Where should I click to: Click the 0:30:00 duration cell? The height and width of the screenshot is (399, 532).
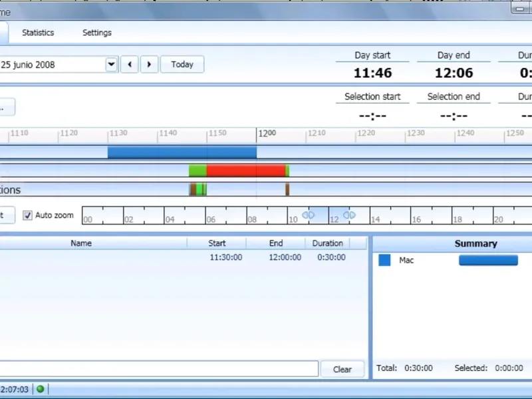click(331, 257)
